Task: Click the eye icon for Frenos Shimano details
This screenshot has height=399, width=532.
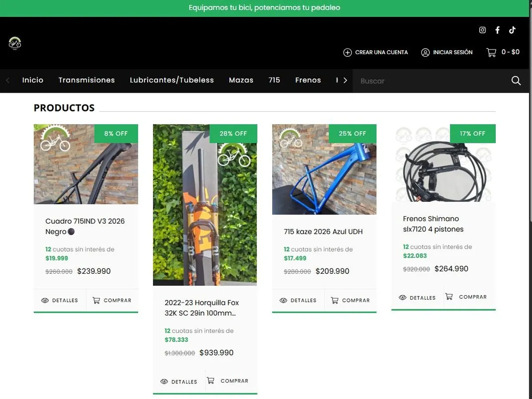Action: [x=403, y=298]
